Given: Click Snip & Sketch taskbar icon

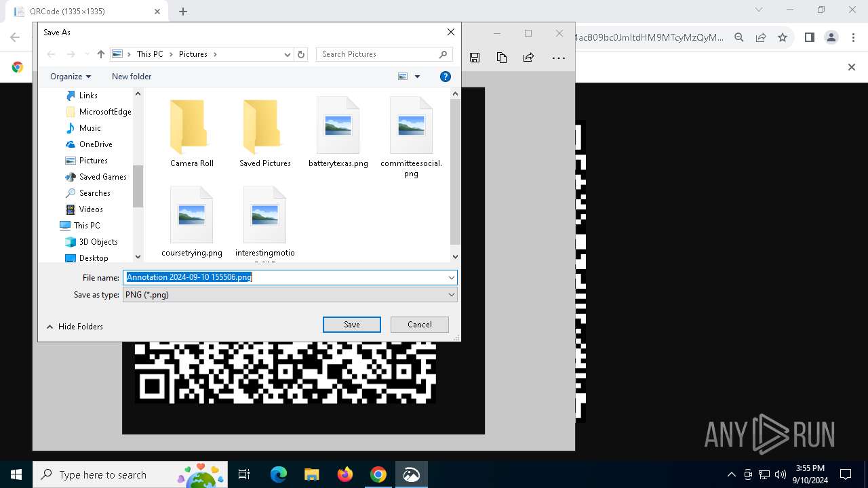Looking at the screenshot, I should (412, 474).
